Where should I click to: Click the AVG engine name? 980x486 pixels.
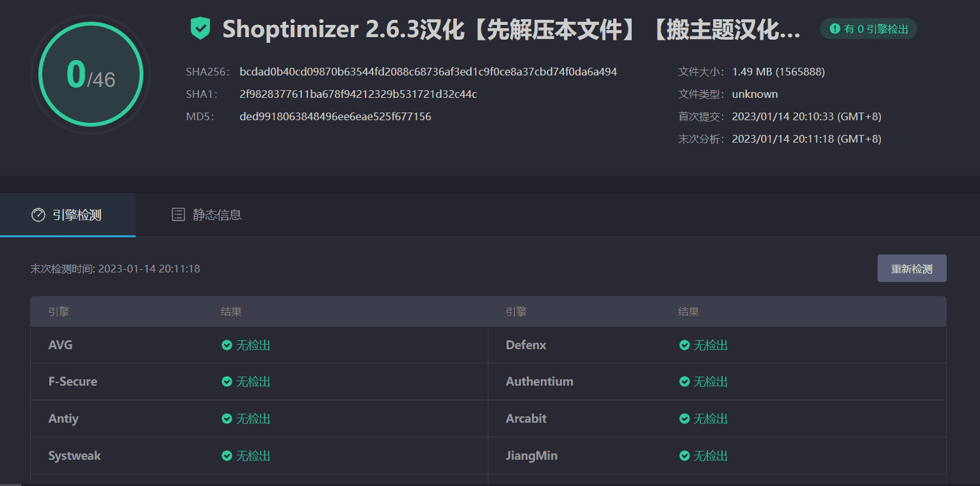(61, 345)
